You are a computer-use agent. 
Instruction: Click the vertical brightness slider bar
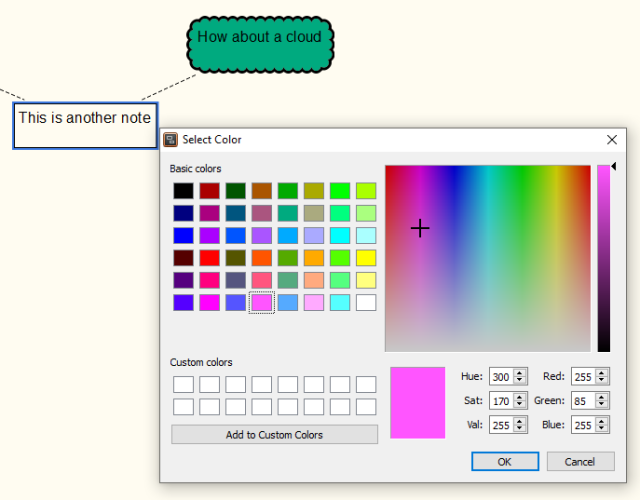(604, 258)
